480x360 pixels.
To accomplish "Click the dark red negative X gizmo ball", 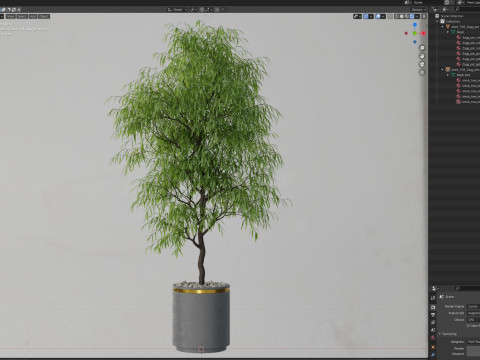I will [406, 33].
